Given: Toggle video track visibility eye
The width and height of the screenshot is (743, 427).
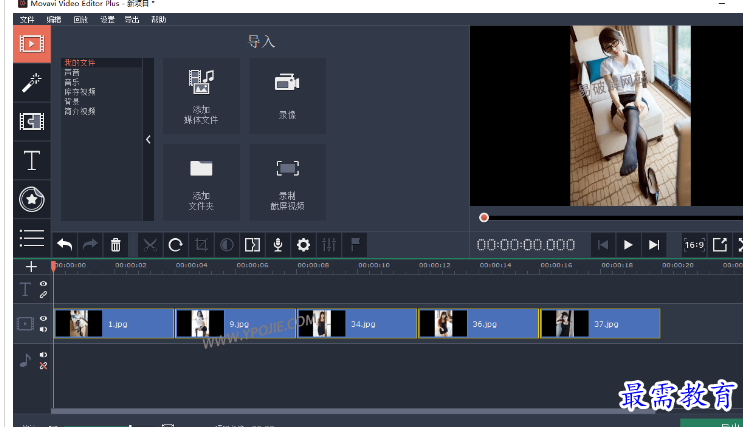Looking at the screenshot, I should 43,318.
